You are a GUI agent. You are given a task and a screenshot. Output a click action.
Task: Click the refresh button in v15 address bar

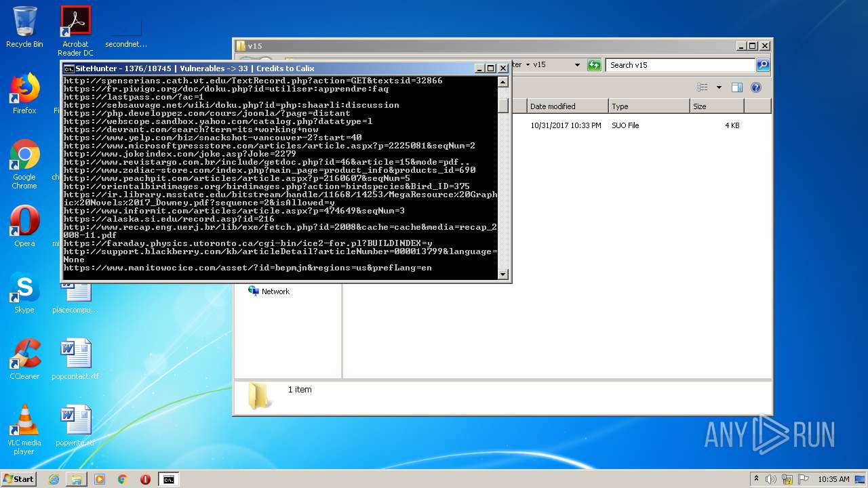coord(594,65)
